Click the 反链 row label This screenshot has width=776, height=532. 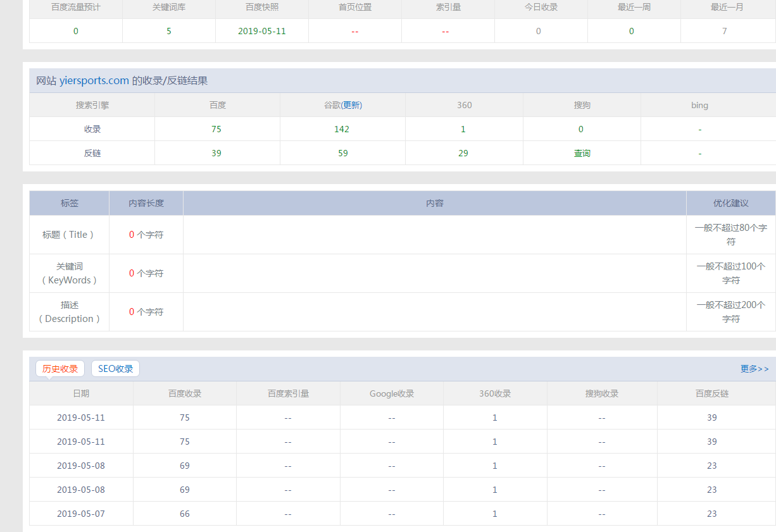point(92,153)
